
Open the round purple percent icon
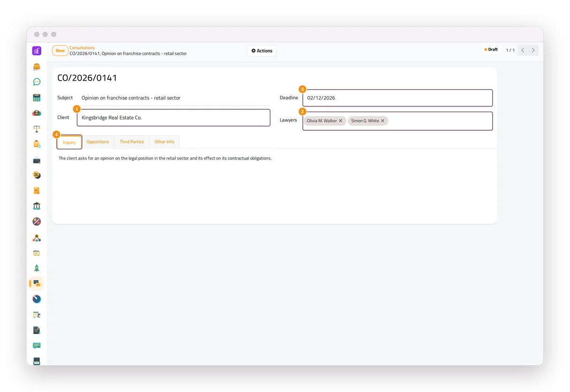click(x=37, y=221)
